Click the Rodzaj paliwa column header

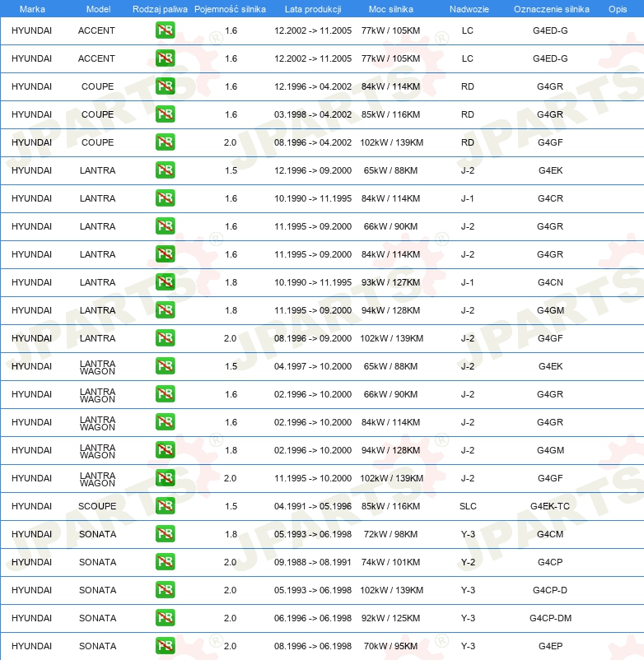[x=160, y=9]
